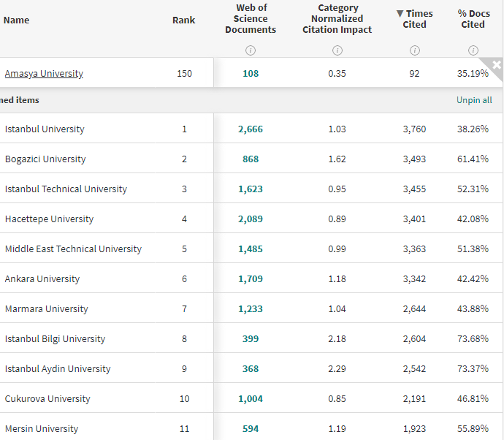Sort by Name column header
Image resolution: width=504 pixels, height=440 pixels.
(x=16, y=20)
